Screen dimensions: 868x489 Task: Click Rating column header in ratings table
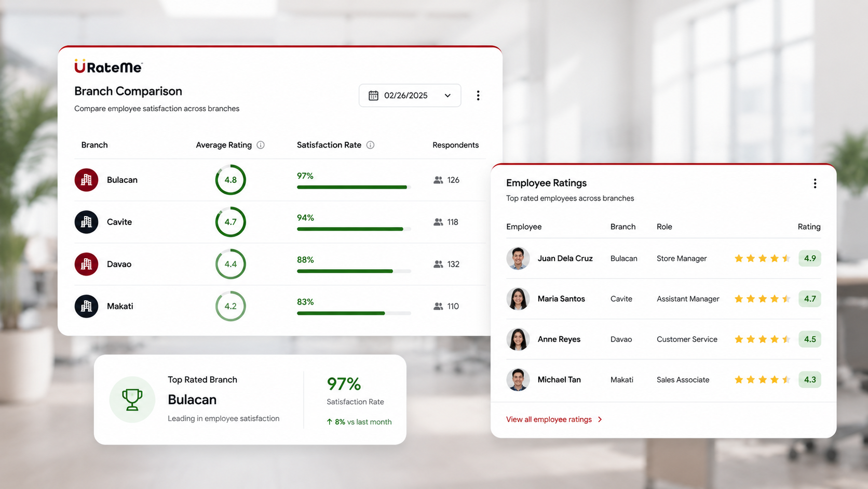click(809, 227)
